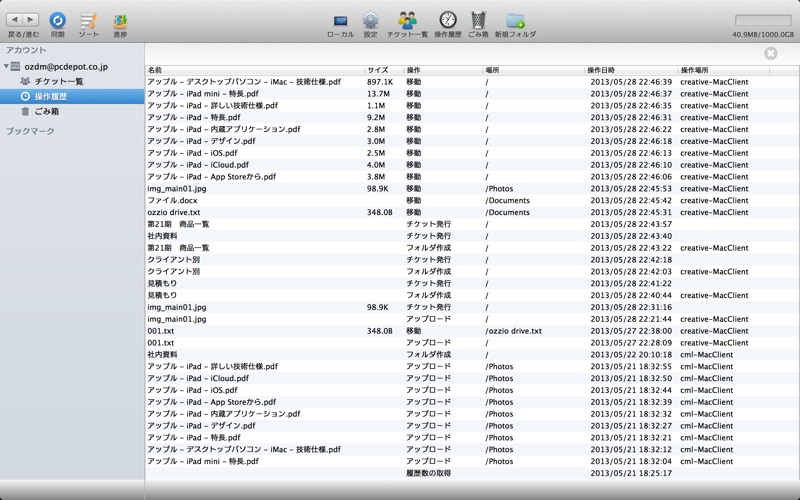Click timestamp 2013/05/28 22:45:53
The image size is (800, 500).
click(631, 189)
